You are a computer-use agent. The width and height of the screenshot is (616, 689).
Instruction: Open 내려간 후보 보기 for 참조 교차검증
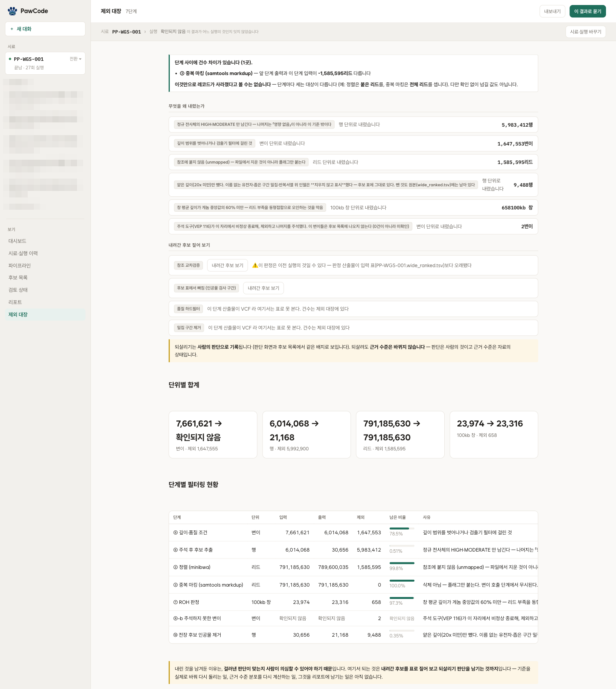(227, 265)
